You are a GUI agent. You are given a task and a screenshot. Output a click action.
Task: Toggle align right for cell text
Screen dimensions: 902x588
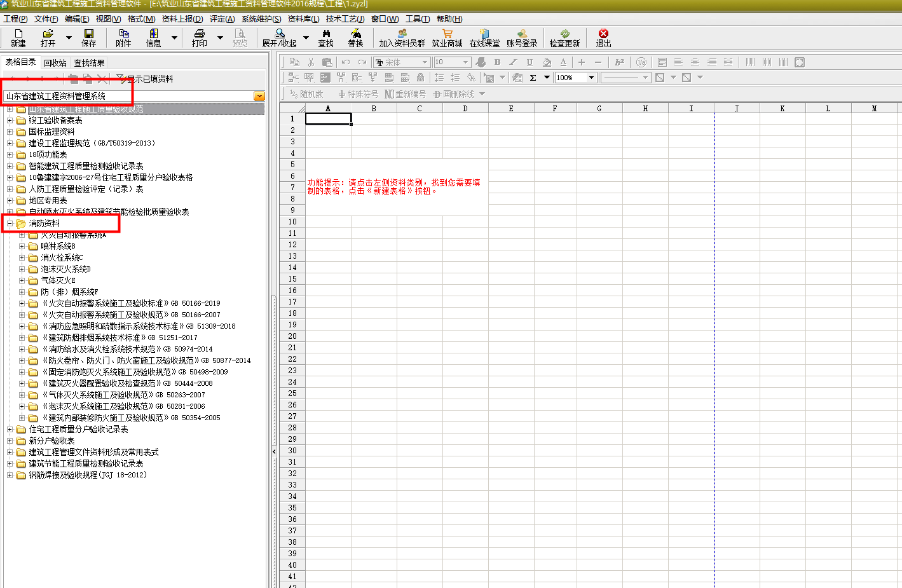click(712, 62)
